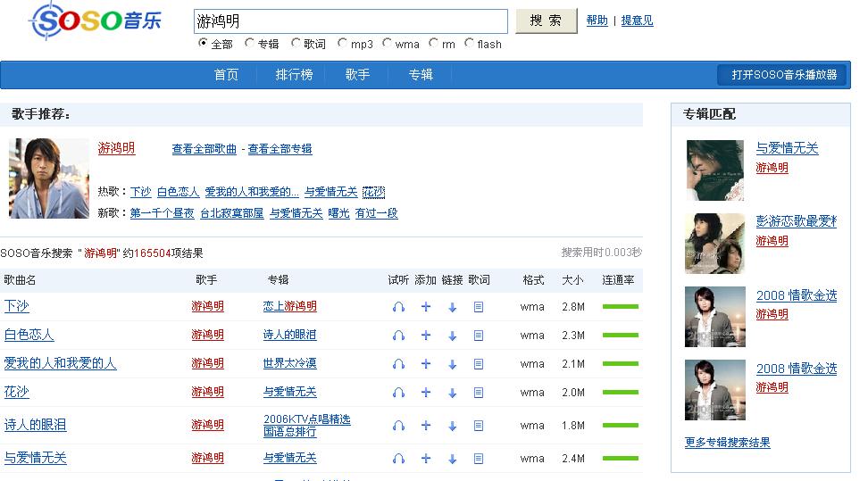The height and width of the screenshot is (481, 868).
Task: Click into the search text field
Action: 350,21
